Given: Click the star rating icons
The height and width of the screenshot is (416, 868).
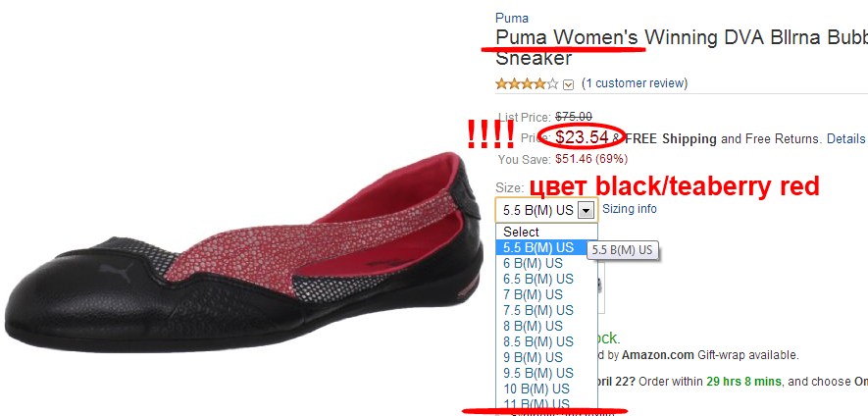Looking at the screenshot, I should point(527,84).
